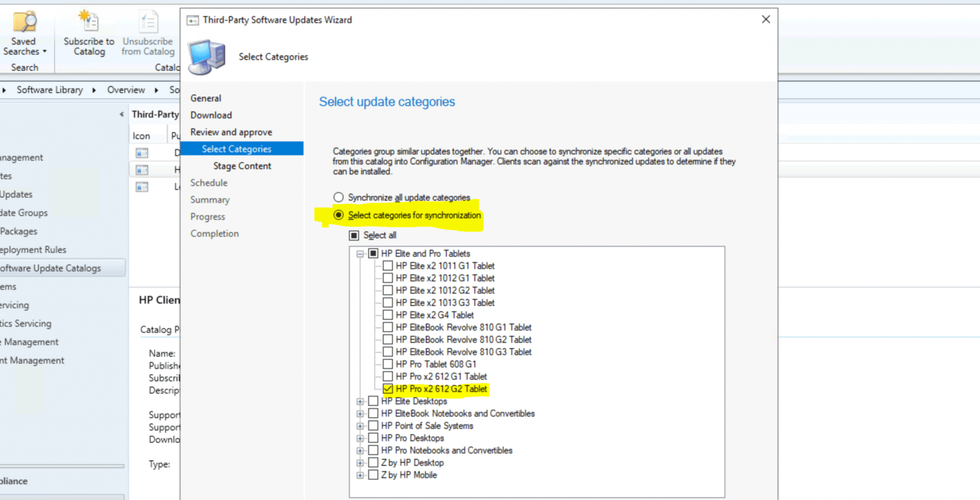Close the Third-Party Software Updates Wizard
The width and height of the screenshot is (980, 500).
(766, 20)
